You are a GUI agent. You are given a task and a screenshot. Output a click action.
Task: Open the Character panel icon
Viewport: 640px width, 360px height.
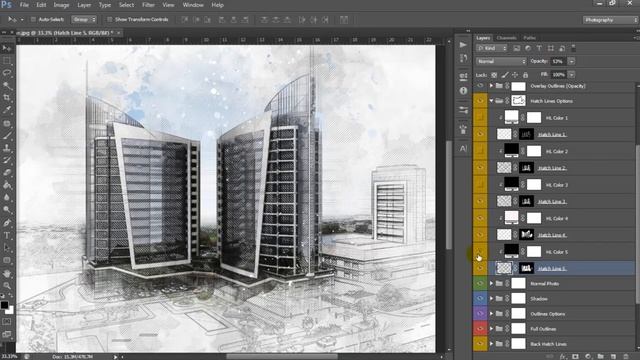pos(463,149)
